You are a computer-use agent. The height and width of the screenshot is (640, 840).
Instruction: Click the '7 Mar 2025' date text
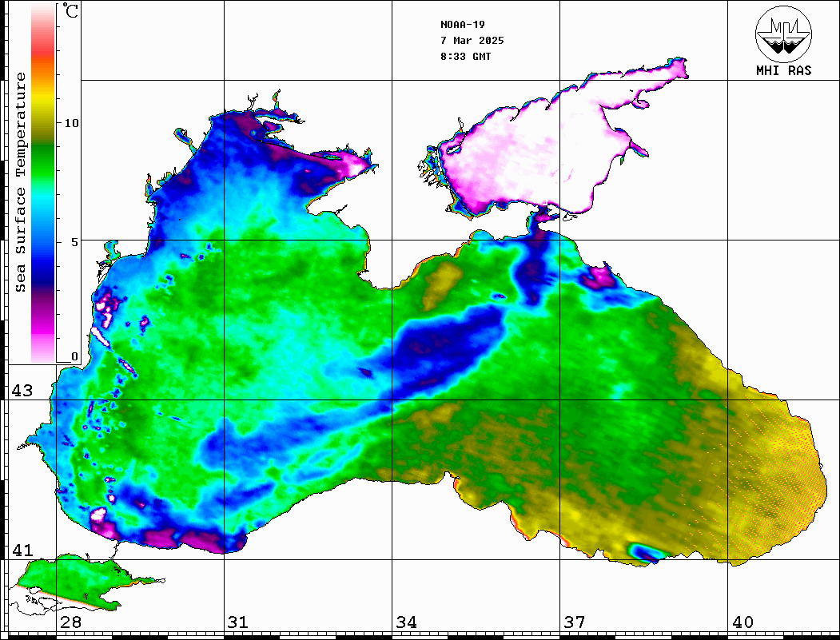(x=472, y=41)
